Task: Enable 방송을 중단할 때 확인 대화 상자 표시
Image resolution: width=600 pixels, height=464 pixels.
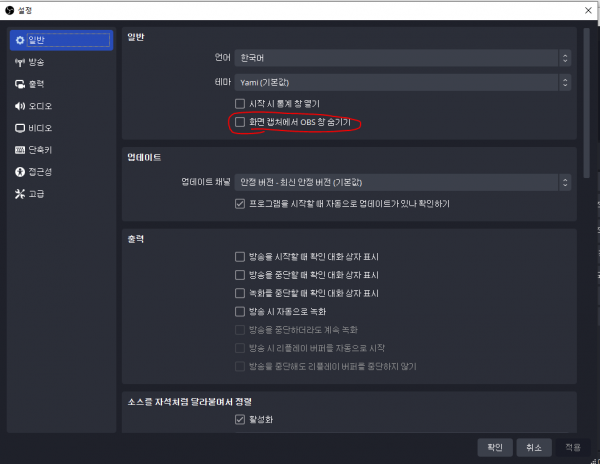Action: pyautogui.click(x=240, y=275)
